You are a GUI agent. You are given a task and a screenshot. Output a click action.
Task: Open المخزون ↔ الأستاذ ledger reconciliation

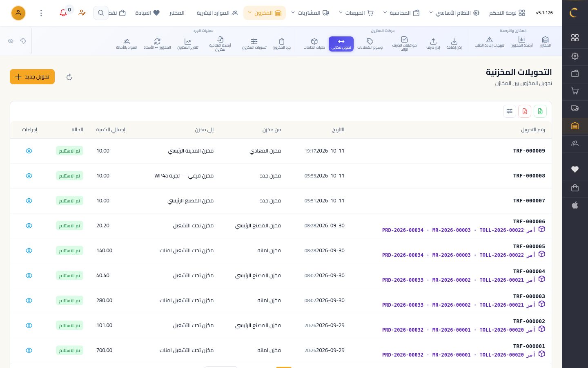pyautogui.click(x=157, y=44)
